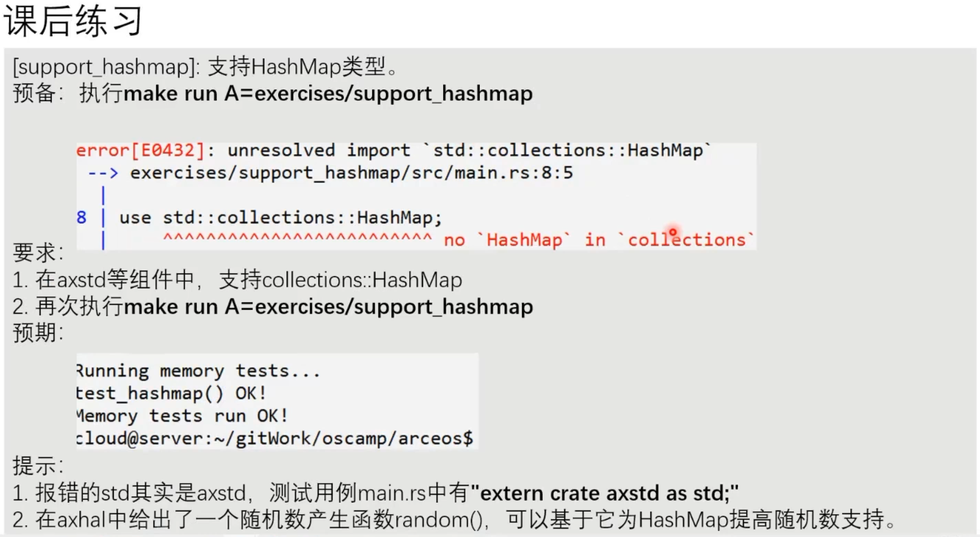
Task: Click the 课后练习 slide title
Action: [73, 21]
